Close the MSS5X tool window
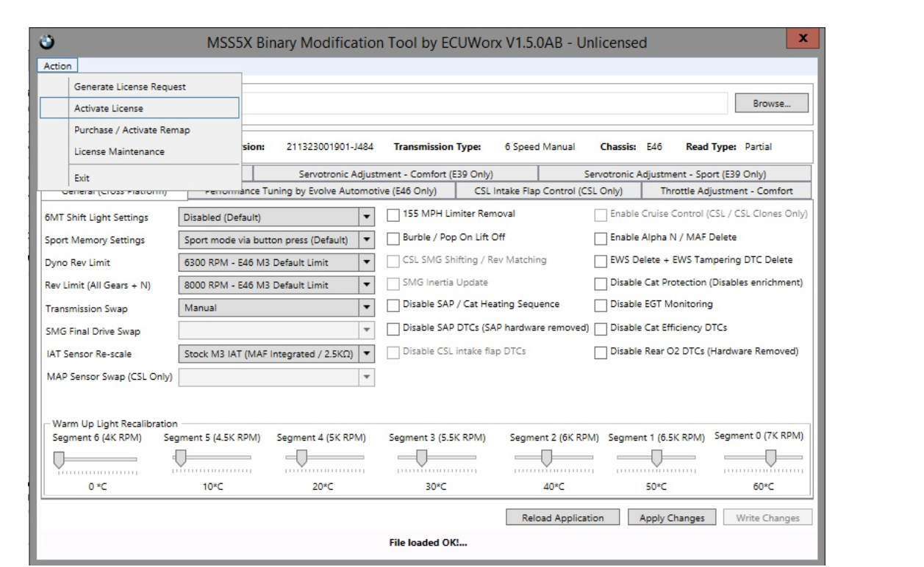 click(x=803, y=38)
